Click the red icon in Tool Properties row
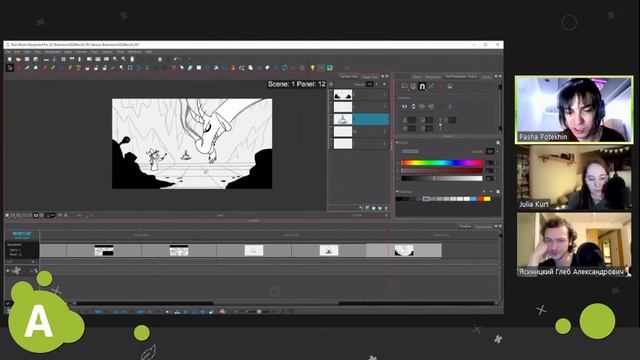This screenshot has height=360, width=640. click(x=440, y=86)
